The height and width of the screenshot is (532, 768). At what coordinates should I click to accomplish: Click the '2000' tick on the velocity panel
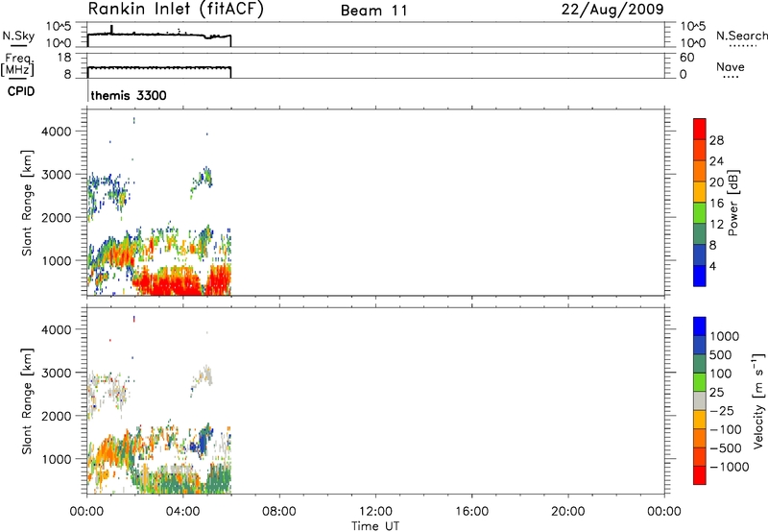[57, 416]
